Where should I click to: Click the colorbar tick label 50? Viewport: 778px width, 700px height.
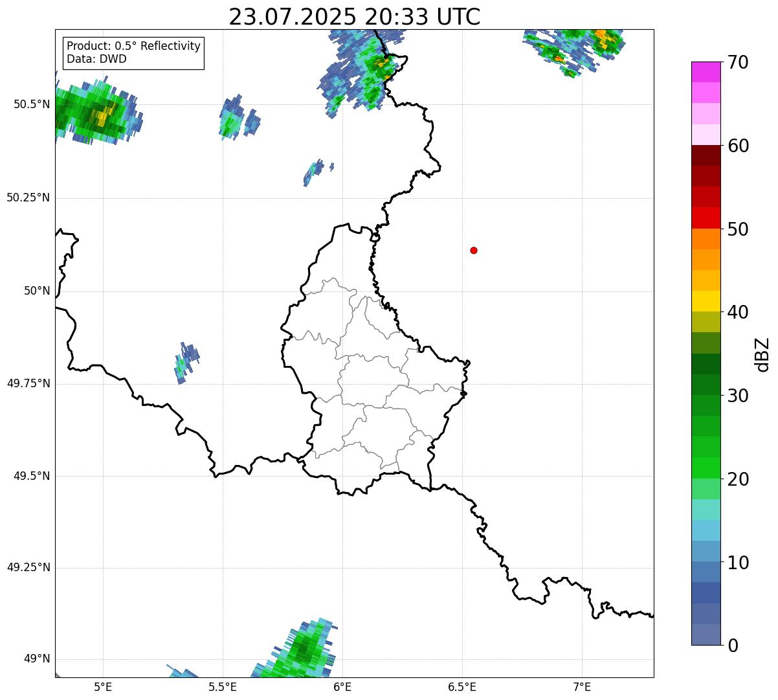[x=737, y=229]
